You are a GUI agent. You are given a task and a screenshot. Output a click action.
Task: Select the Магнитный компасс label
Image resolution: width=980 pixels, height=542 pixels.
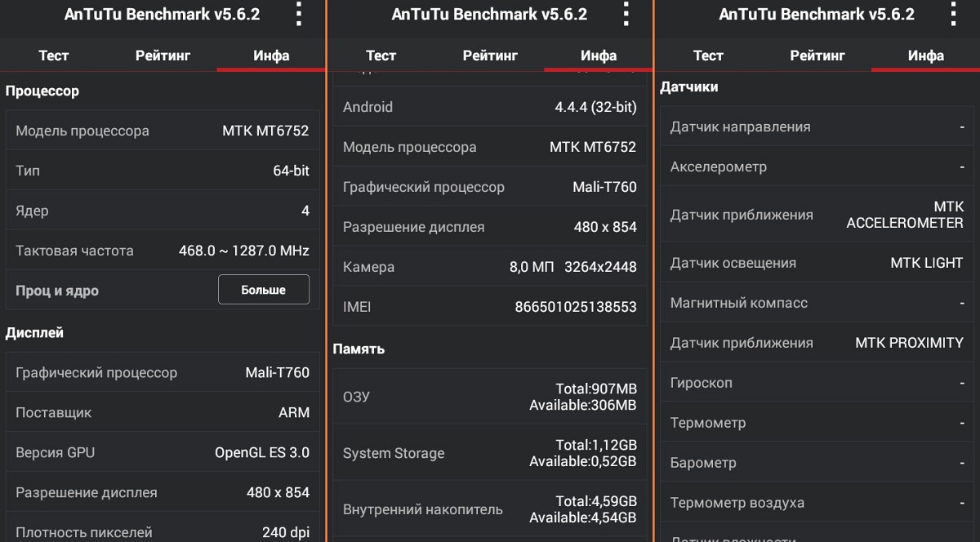tap(739, 303)
